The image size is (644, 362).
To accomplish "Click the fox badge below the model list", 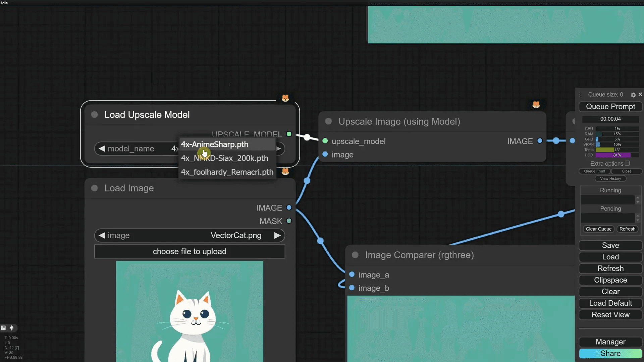I will (x=285, y=172).
